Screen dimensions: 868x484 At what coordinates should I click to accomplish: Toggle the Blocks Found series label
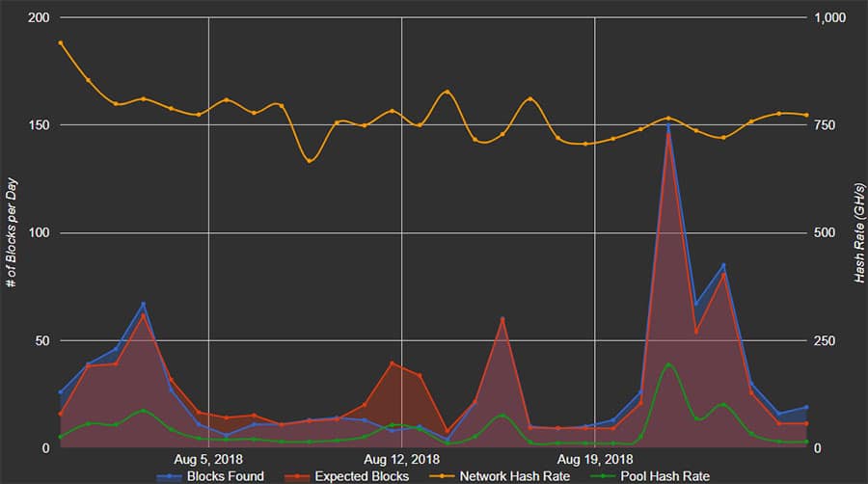tap(225, 476)
